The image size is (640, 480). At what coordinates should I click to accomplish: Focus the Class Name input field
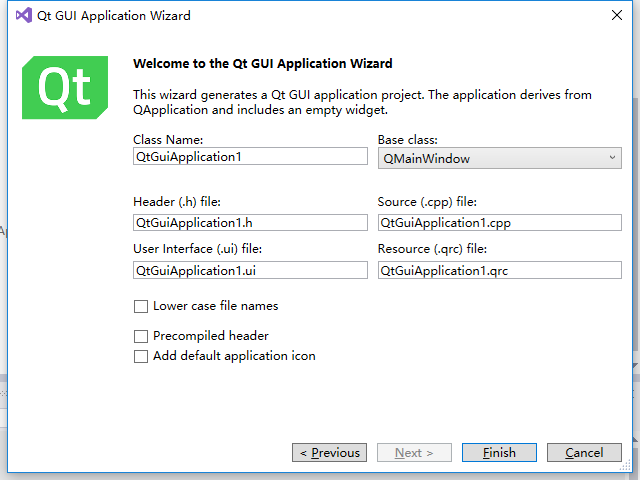pyautogui.click(x=250, y=157)
